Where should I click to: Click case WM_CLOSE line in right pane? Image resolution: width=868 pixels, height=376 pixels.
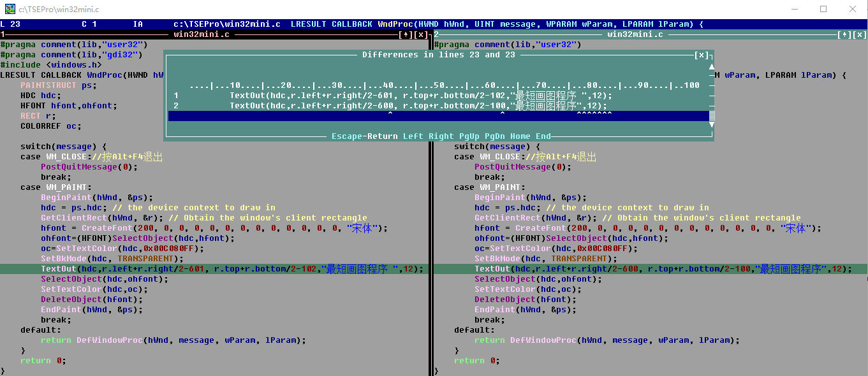(526, 157)
